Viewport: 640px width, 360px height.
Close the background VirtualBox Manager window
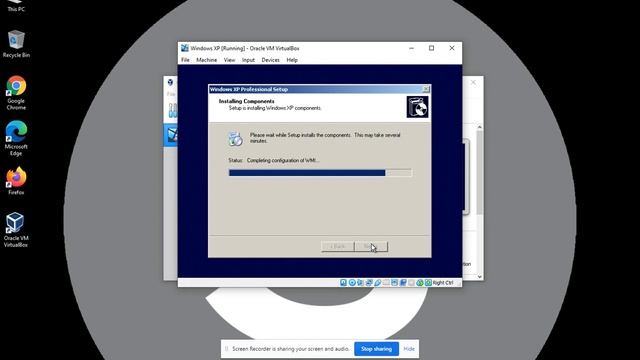tap(473, 82)
